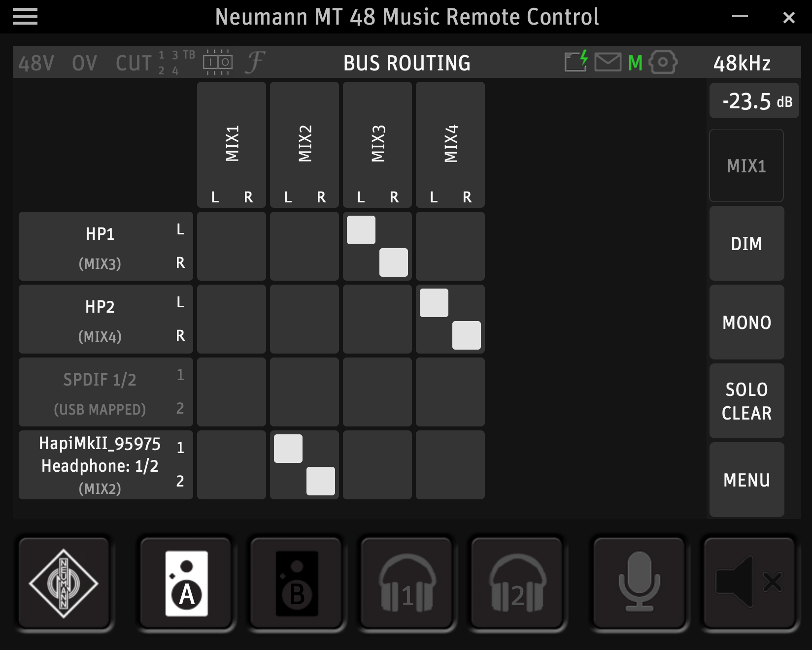The height and width of the screenshot is (650, 812).
Task: Click the USB power status icon
Action: 576,62
